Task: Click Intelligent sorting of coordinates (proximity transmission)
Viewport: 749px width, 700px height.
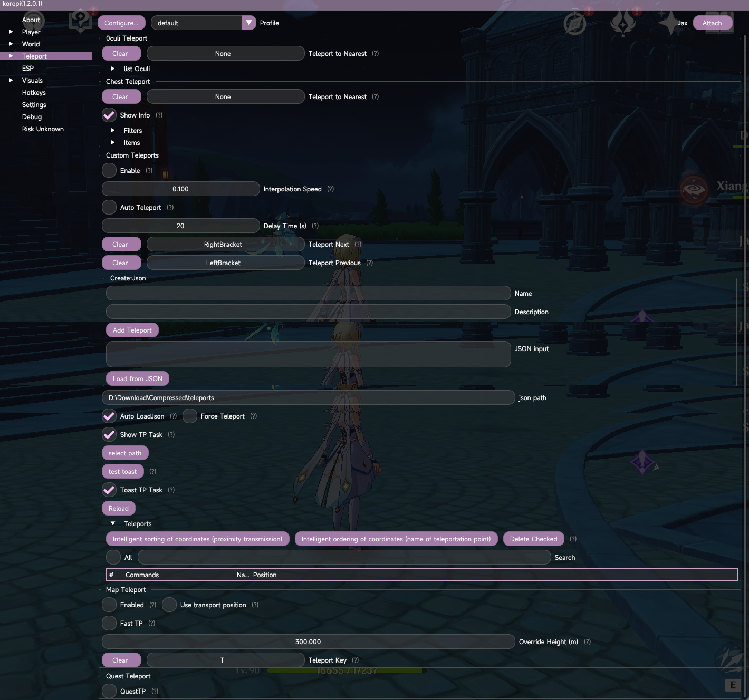Action: [x=197, y=539]
